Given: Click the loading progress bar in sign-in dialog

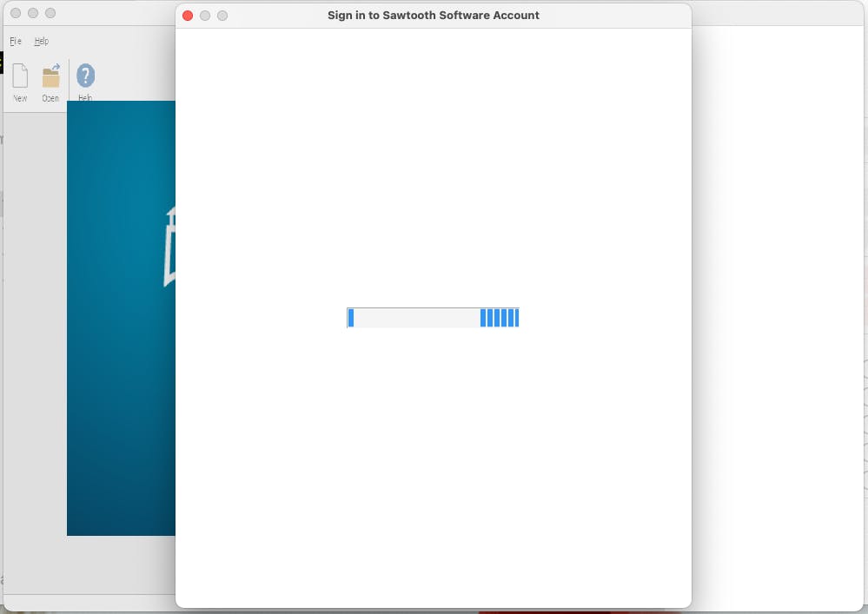Looking at the screenshot, I should point(433,318).
